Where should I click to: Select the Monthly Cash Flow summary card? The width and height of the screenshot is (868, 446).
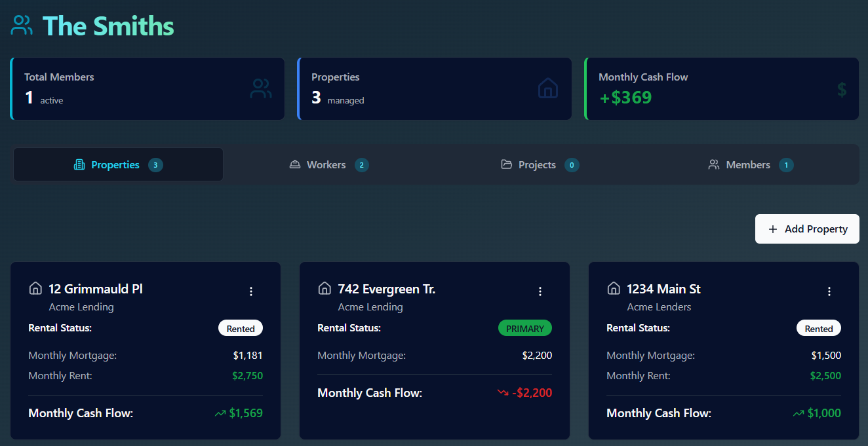(722, 88)
